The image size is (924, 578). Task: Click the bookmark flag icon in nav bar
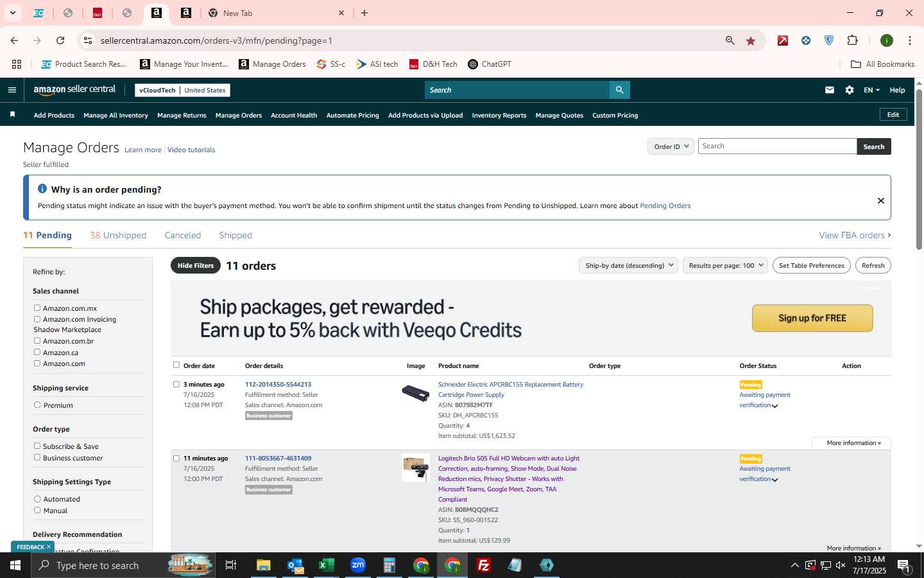(x=12, y=115)
